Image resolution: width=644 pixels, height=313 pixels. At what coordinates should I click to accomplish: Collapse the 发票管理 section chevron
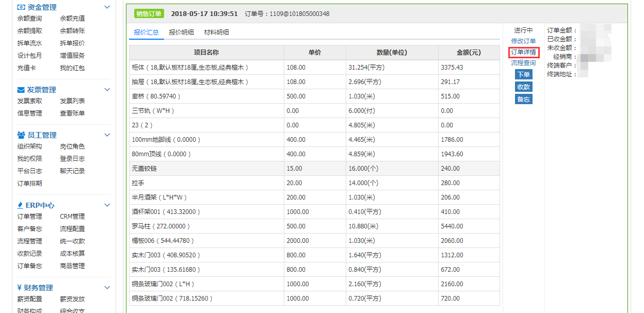(107, 90)
